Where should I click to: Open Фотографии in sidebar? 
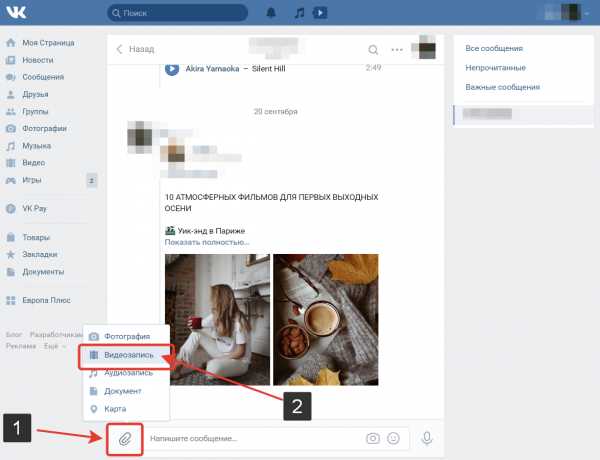(44, 128)
